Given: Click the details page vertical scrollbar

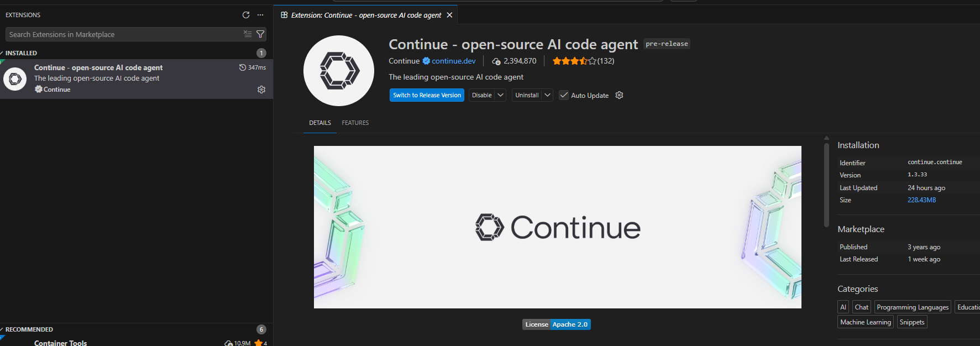Looking at the screenshot, I should (x=826, y=185).
